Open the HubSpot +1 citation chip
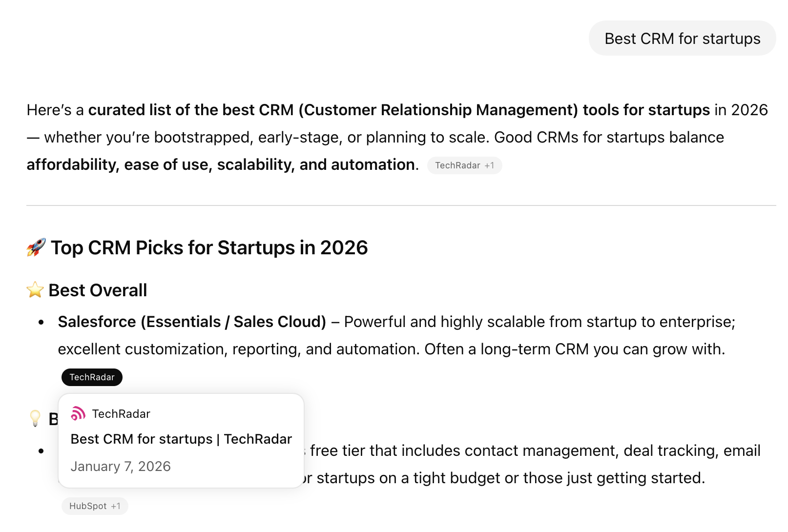The image size is (788, 532). coord(95,506)
